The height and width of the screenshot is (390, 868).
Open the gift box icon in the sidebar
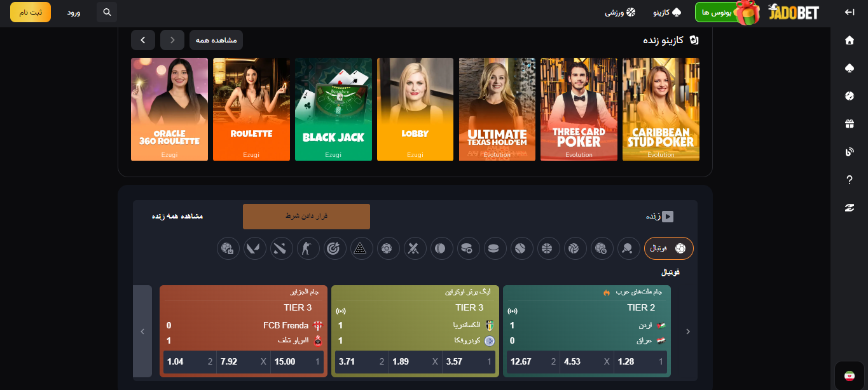(849, 124)
